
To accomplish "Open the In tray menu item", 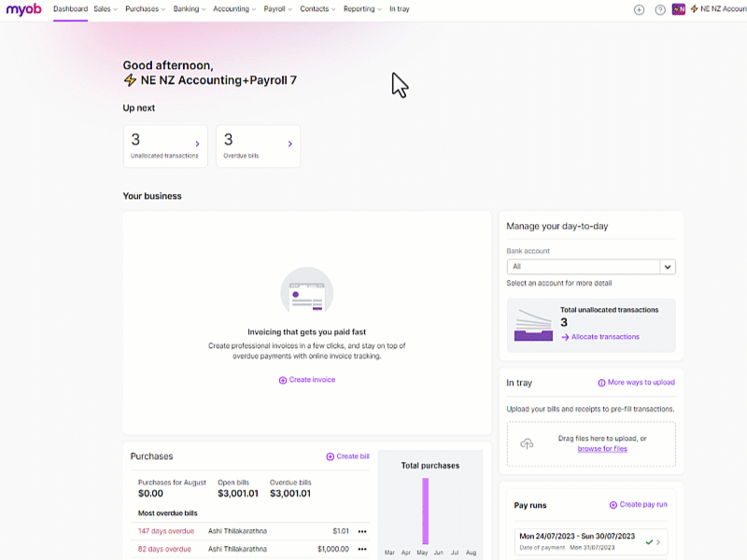I will click(400, 9).
